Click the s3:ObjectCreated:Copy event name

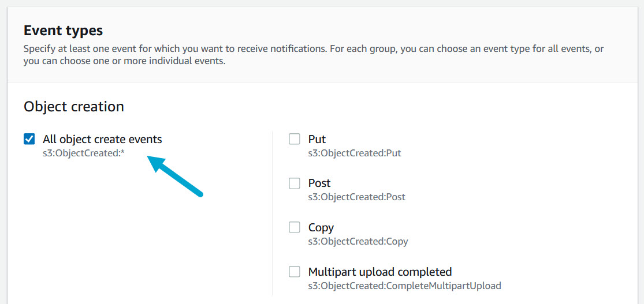(358, 241)
